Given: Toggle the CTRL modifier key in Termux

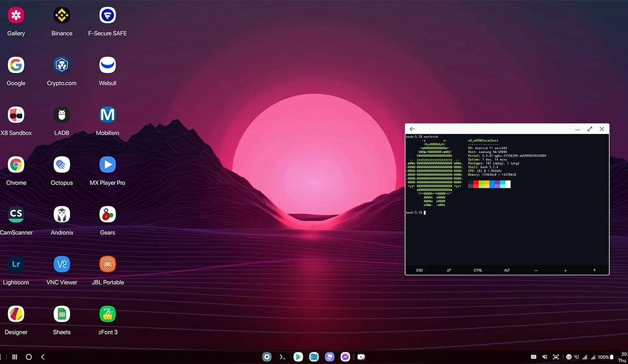Looking at the screenshot, I should [478, 270].
